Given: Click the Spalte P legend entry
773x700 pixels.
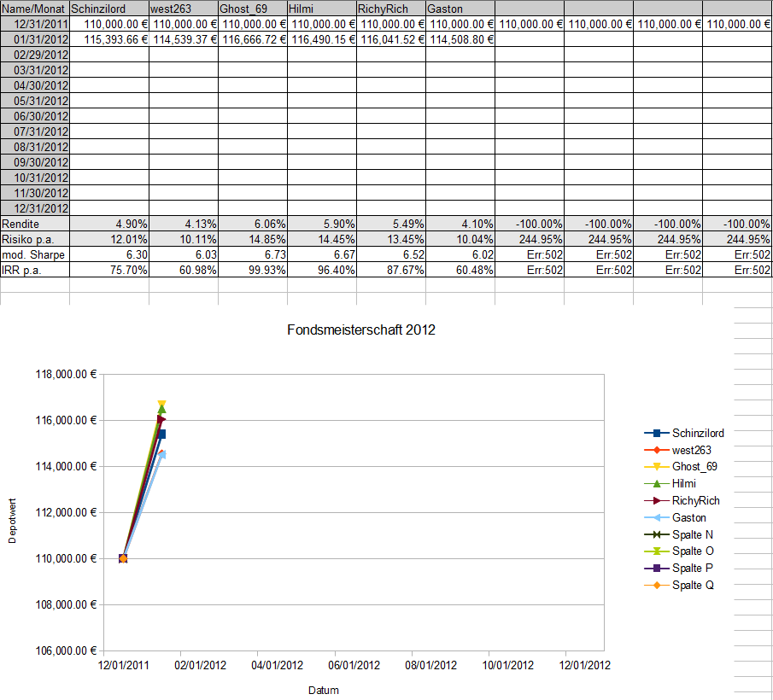Looking at the screenshot, I should coord(678,568).
